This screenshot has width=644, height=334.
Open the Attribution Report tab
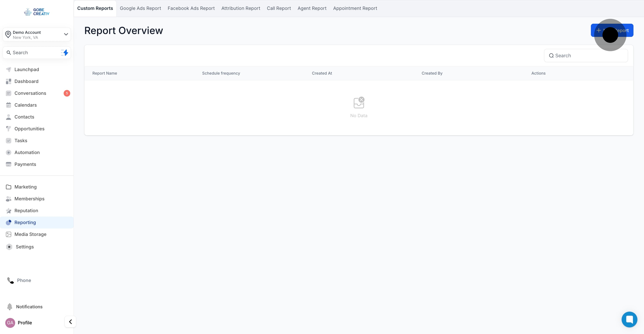coord(241,8)
